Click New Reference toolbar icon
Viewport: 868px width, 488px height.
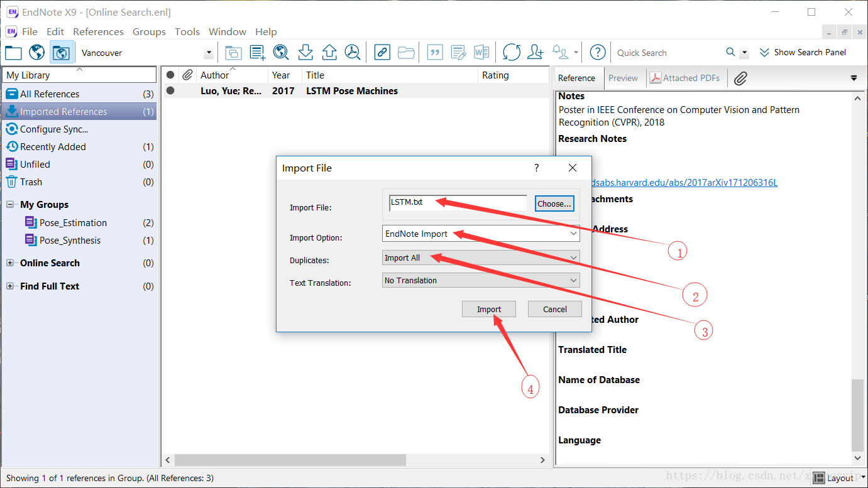(x=257, y=53)
